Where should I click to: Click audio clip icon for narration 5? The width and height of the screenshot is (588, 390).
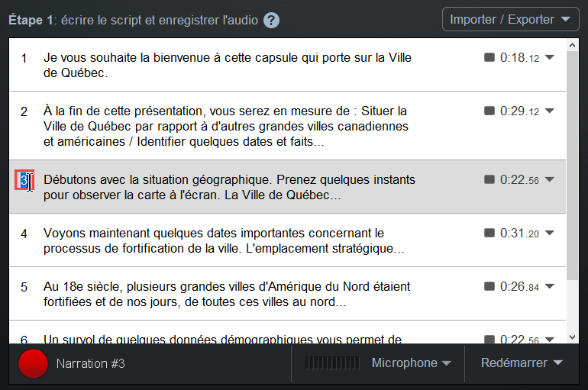click(489, 287)
